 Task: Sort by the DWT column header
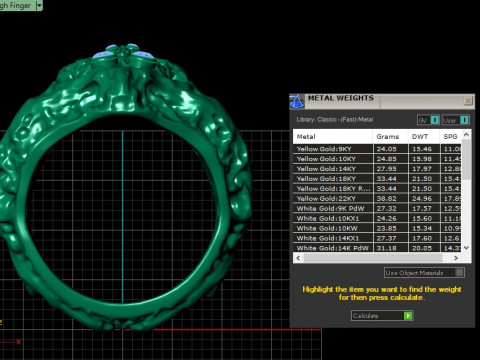click(x=424, y=137)
